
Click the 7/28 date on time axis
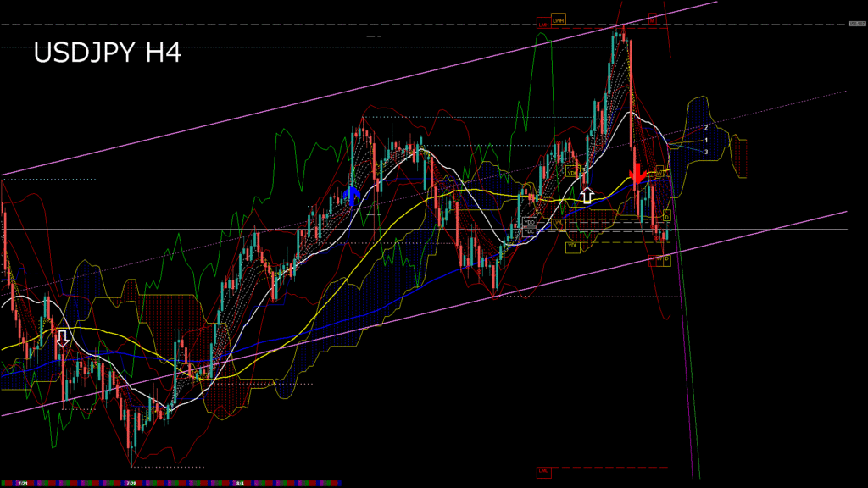tap(131, 484)
